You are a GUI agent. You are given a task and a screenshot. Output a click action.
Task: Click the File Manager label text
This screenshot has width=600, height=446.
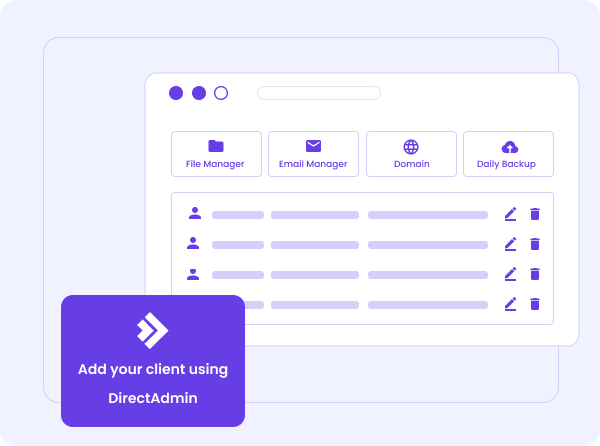(x=215, y=164)
